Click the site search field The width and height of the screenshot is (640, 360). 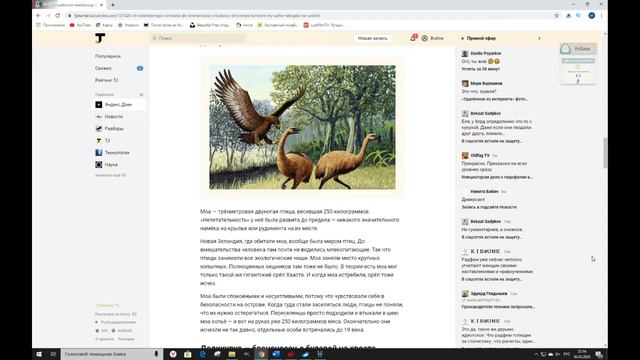[x=198, y=38]
